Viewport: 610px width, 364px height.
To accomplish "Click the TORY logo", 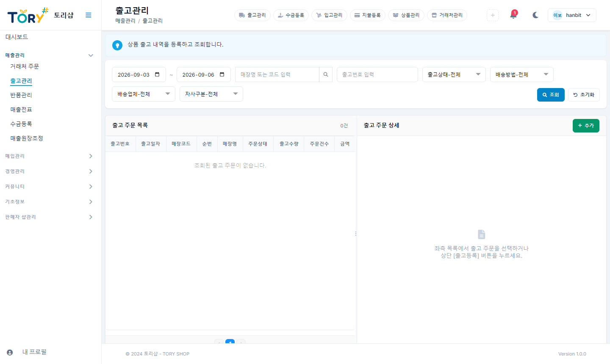I will 28,16.
